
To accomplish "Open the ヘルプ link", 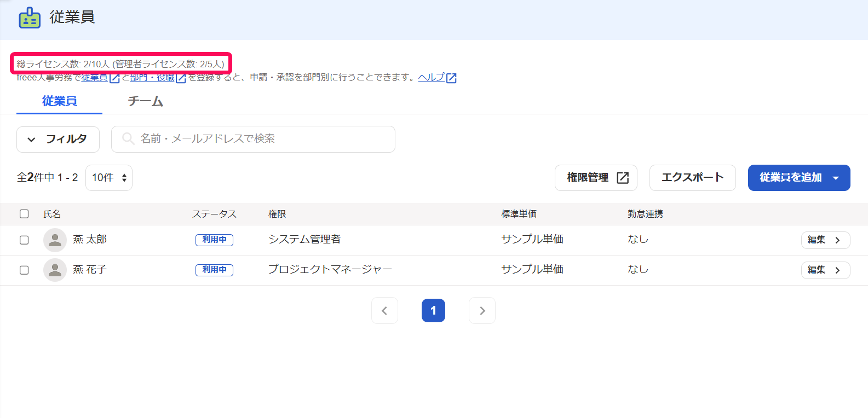I will click(432, 78).
